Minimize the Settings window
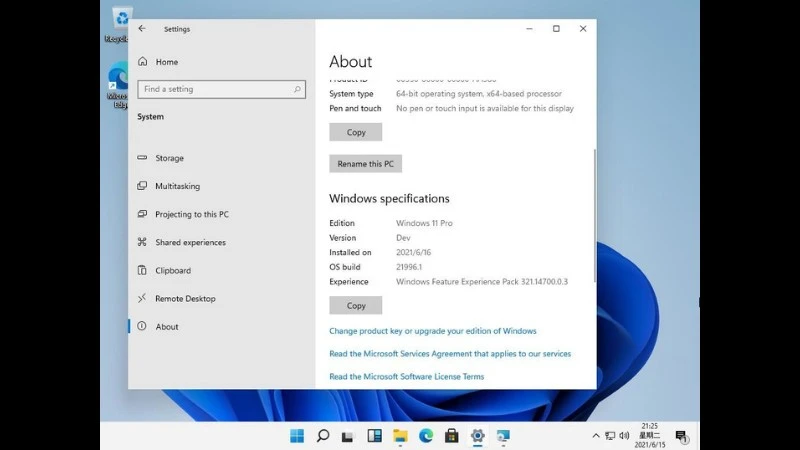Viewport: 800px width, 450px height. [530, 29]
